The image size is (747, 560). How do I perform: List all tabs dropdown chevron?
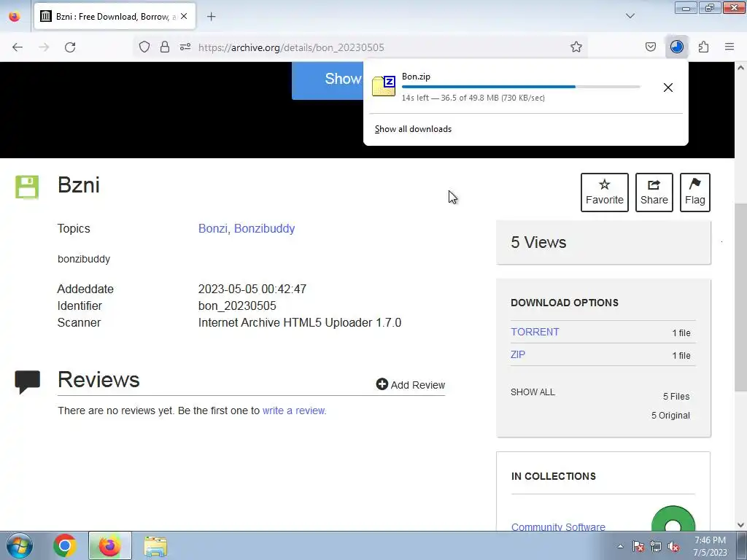630,16
